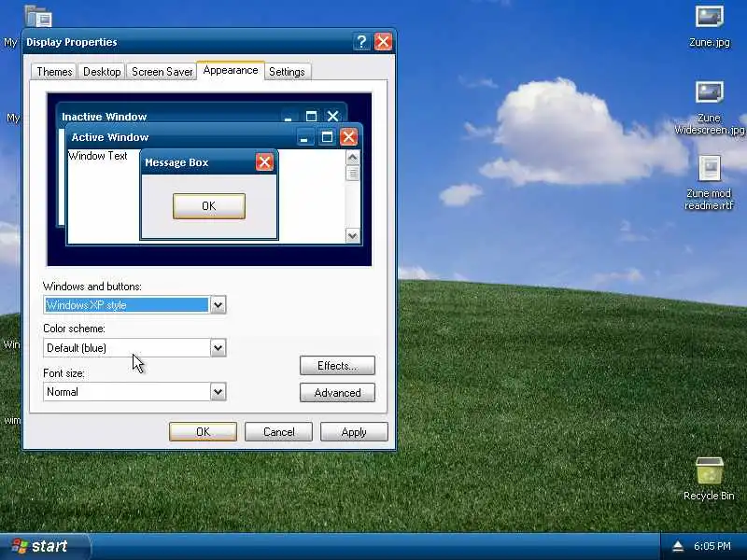Click the preview Active Window close icon
The height and width of the screenshot is (560, 747).
click(348, 137)
